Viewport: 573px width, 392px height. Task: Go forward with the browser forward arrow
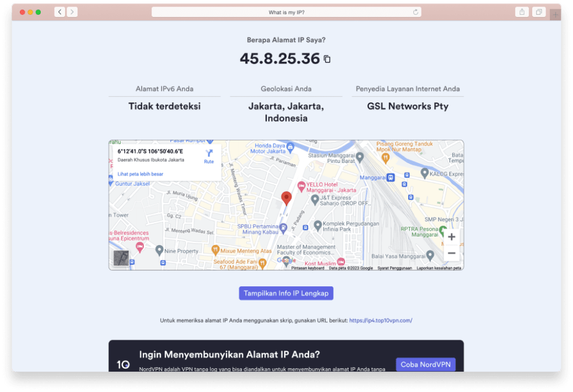(x=72, y=12)
